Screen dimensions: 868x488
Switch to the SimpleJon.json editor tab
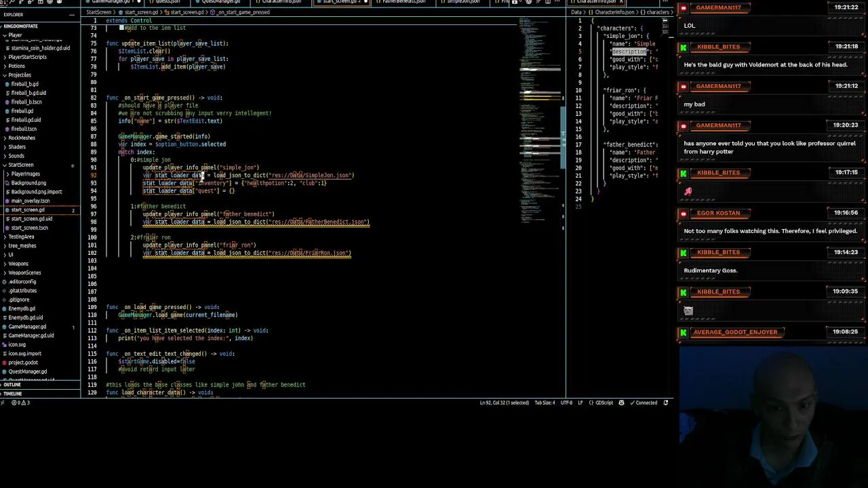(462, 2)
